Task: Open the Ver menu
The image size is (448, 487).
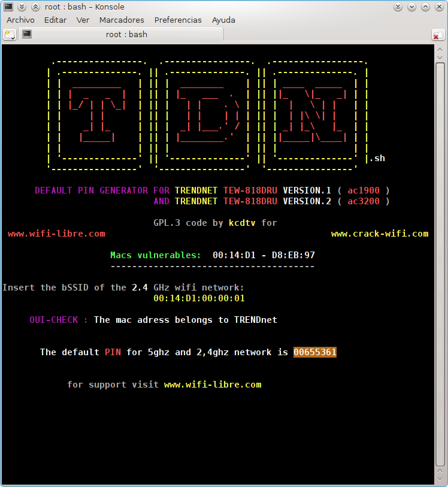Action: pyautogui.click(x=83, y=20)
